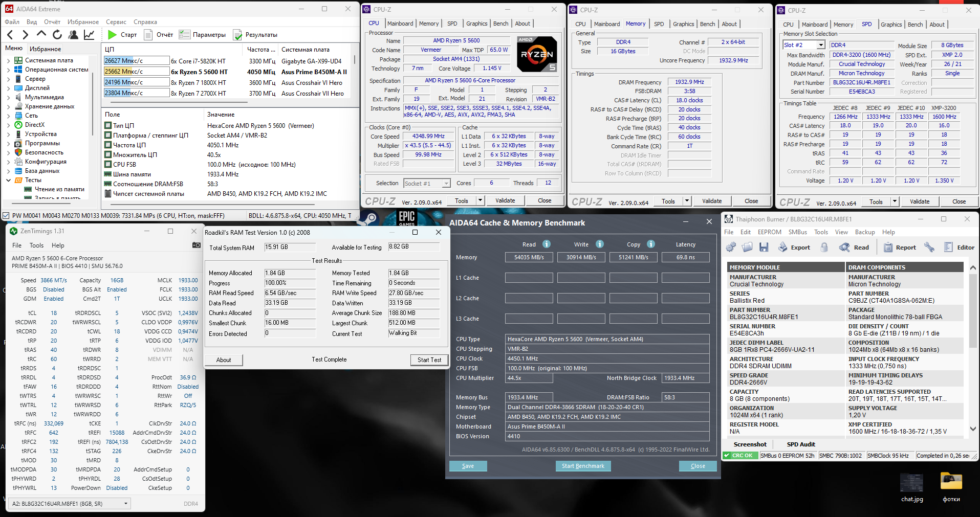Image resolution: width=980 pixels, height=517 pixels.
Task: Click Save in AIDA64 Cache & Memory Benchmark
Action: tap(468, 466)
